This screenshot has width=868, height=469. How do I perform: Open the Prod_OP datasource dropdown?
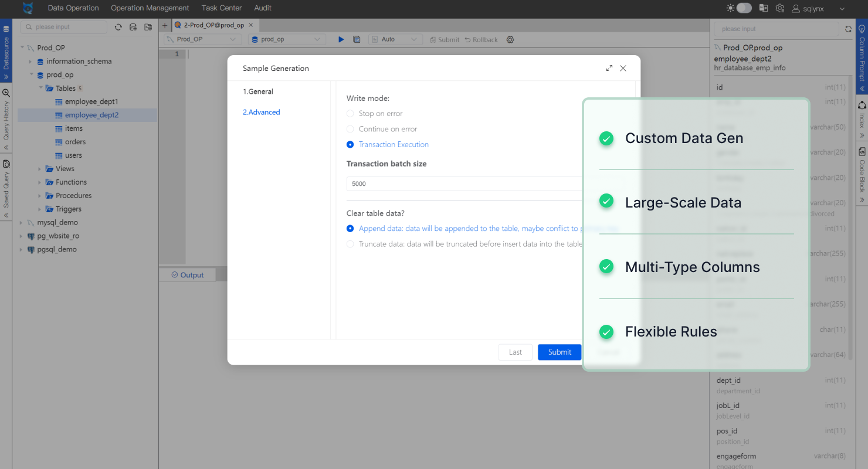pos(202,39)
